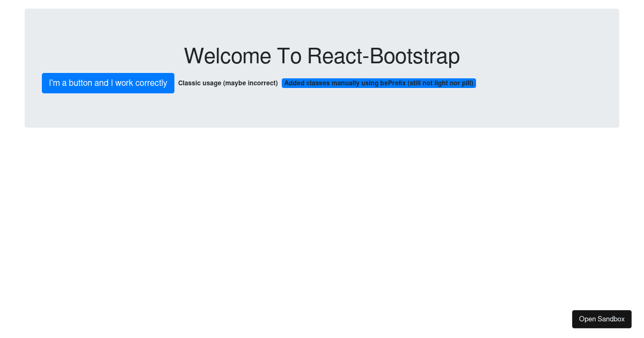This screenshot has width=644, height=338.
Task: Click the "Welcome To React-Bootstrap" heading
Action: (322, 56)
